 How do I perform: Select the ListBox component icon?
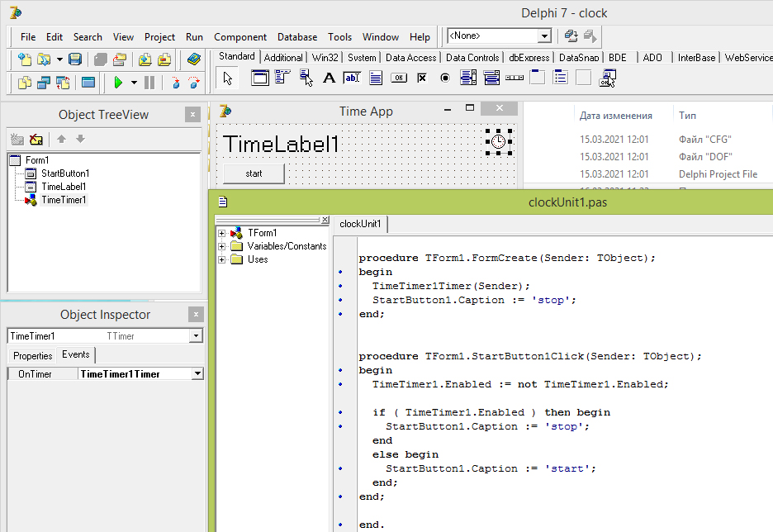(x=468, y=78)
